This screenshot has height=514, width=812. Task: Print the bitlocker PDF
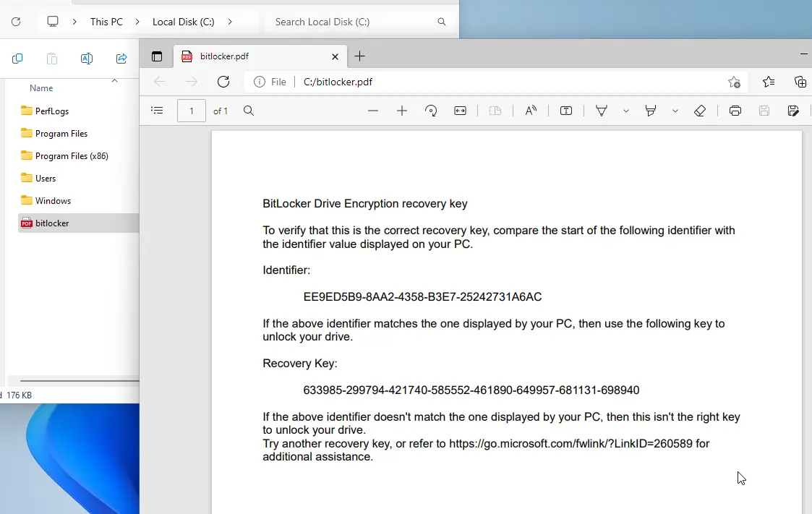point(735,111)
